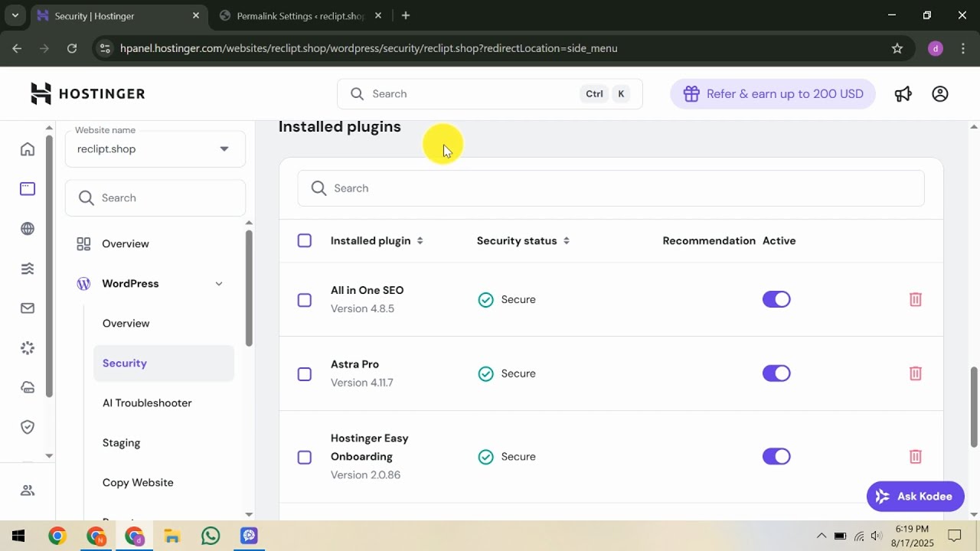Click Refer & earn up to 200 USD

(773, 93)
